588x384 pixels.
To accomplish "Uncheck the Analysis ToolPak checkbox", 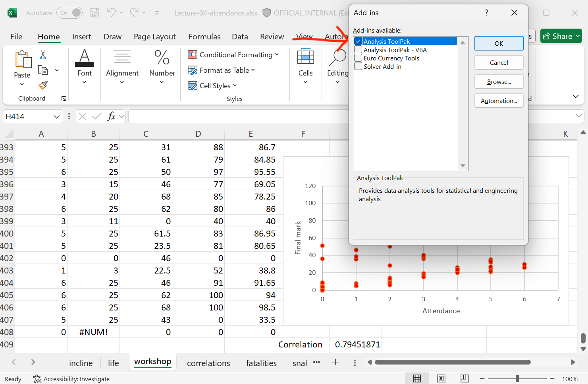I will point(358,41).
